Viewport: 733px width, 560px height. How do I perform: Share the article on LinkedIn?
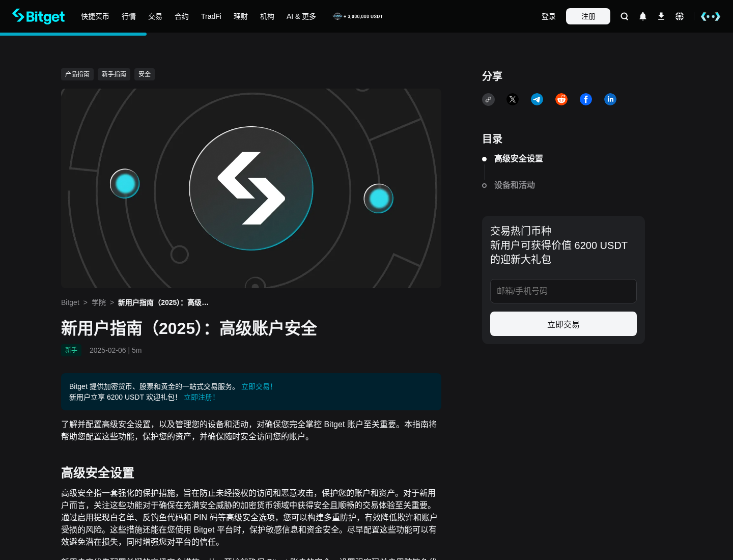(x=610, y=99)
